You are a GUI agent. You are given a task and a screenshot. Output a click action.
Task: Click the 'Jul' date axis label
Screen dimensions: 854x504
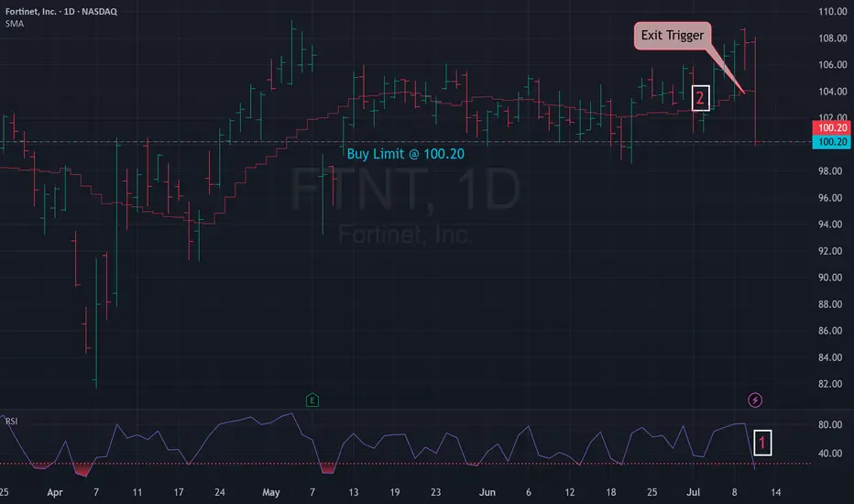coord(694,493)
